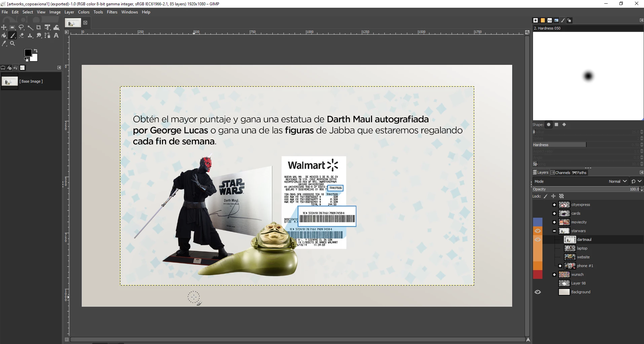
Task: Zoom image when window size changes button
Action: pos(527,32)
